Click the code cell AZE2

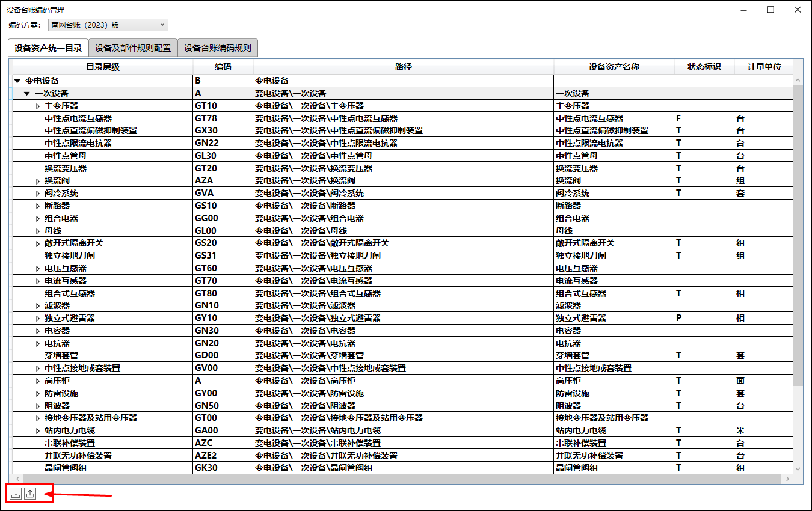[x=223, y=456]
